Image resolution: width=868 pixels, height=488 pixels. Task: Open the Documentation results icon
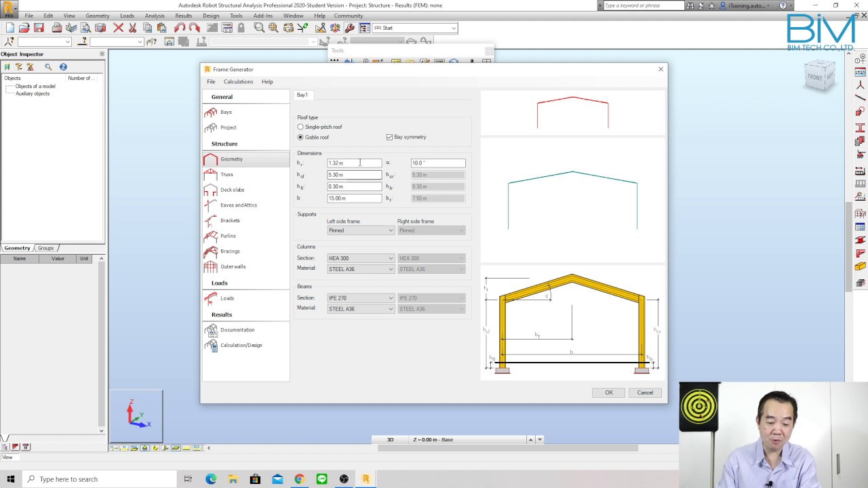(211, 330)
